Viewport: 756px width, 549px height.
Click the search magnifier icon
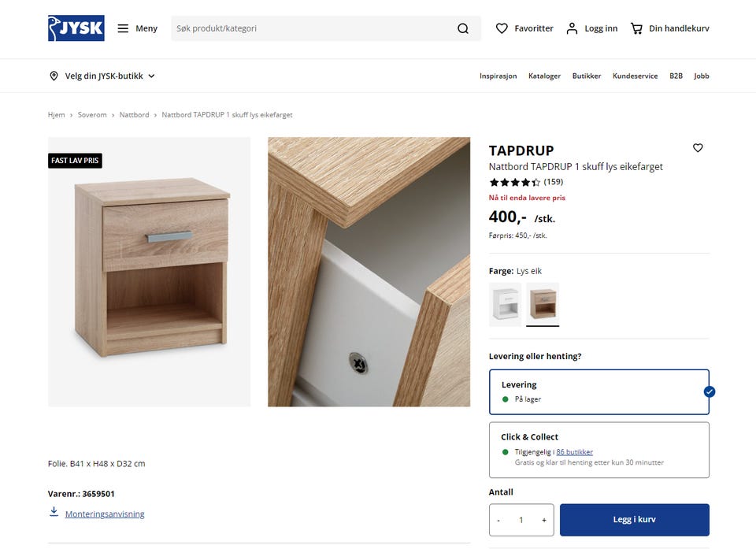click(463, 28)
